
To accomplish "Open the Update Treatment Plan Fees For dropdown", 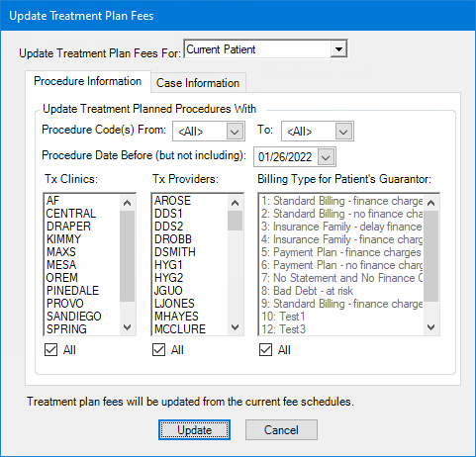I will (338, 49).
